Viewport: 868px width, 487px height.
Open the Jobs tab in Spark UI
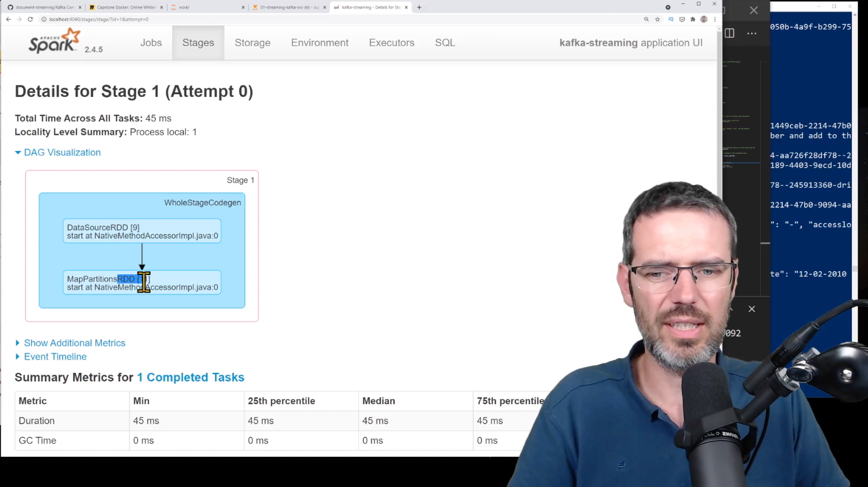151,43
